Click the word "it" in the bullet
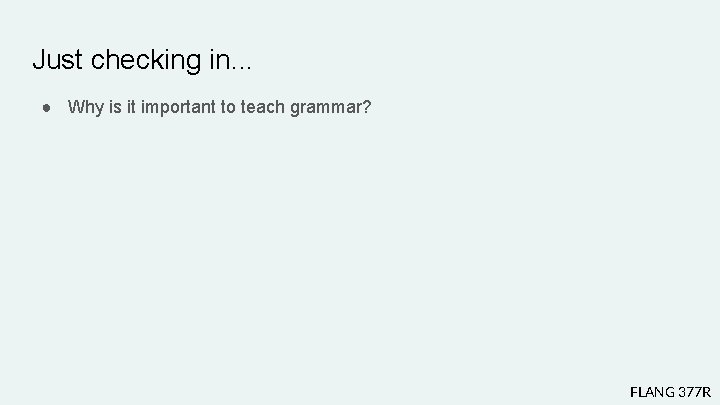Screen dimensions: 720x405 (x=131, y=107)
